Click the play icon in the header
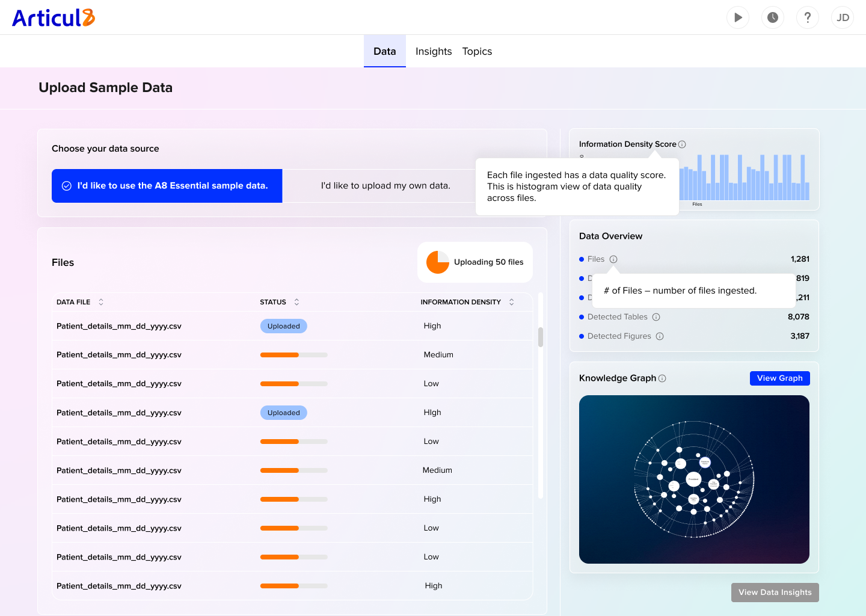The image size is (866, 616). coord(738,17)
